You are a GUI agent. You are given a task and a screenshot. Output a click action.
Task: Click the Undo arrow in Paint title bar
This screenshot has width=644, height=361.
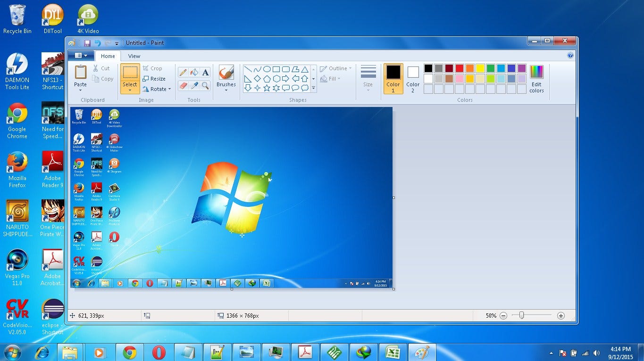coord(97,43)
